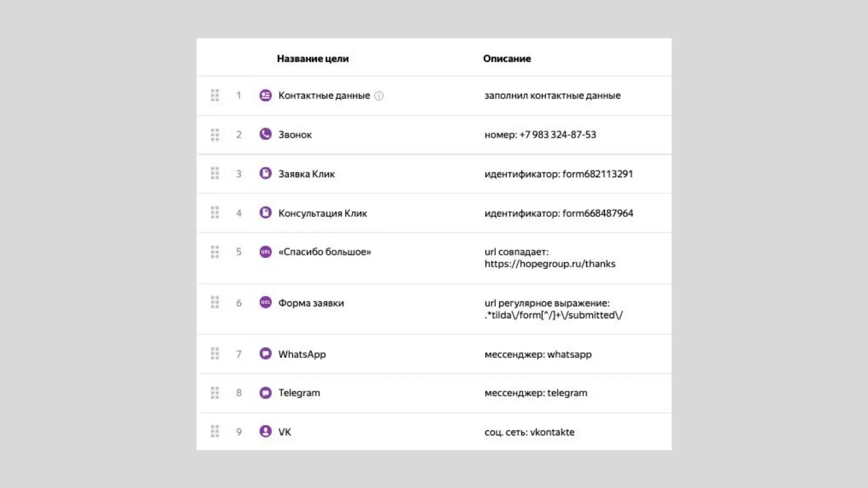
Task: Click the URL icon beside «Спасибо большое»
Action: (x=265, y=252)
